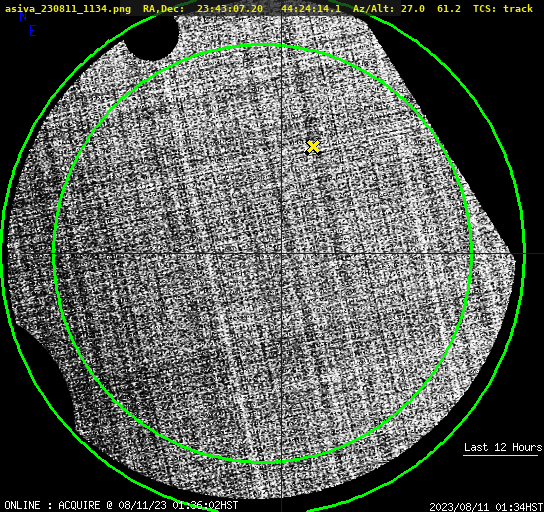Click the 2023/08/11 01:34HST timestamp
544x512 pixels.
tap(486, 507)
